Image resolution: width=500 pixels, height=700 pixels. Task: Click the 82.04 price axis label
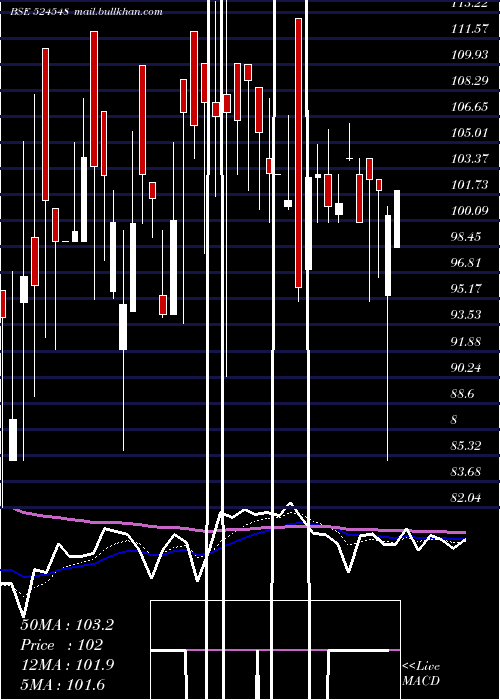click(466, 498)
